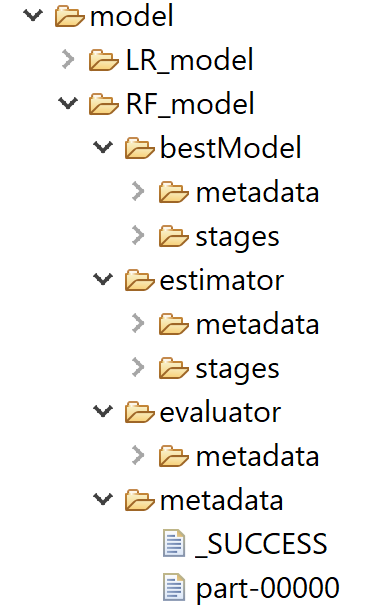Click the bestModel folder icon
This screenshot has height=610, width=365.
(139, 149)
